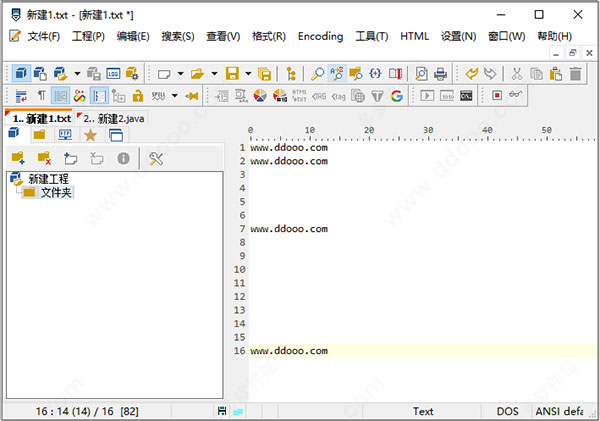Open dropdown arrow next to open project icon
The image size is (600, 421).
(77, 73)
